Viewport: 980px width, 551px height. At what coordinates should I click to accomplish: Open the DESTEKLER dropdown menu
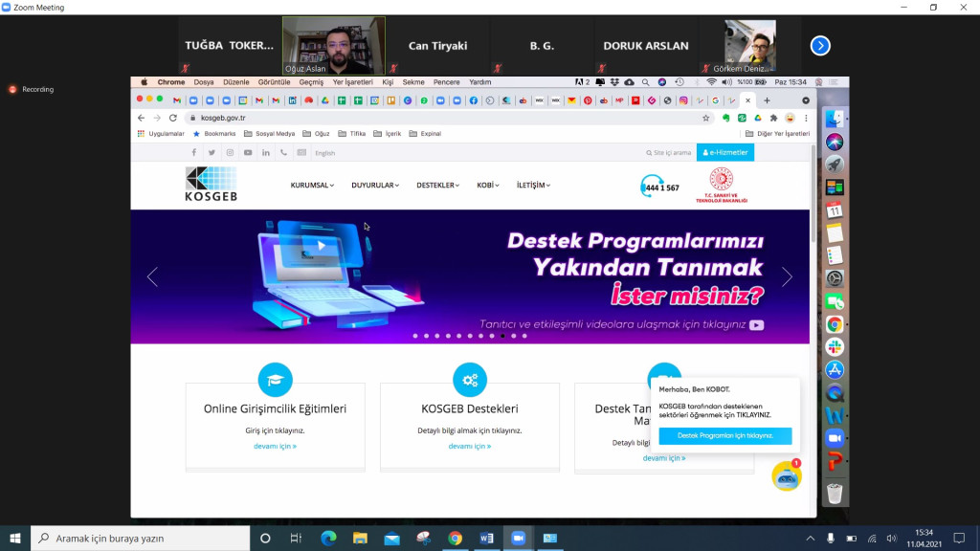click(x=436, y=186)
